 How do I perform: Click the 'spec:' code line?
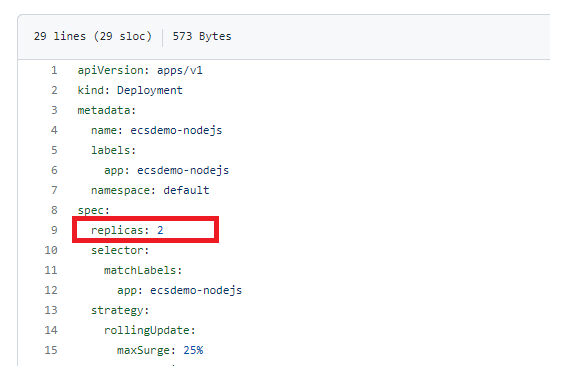(93, 211)
